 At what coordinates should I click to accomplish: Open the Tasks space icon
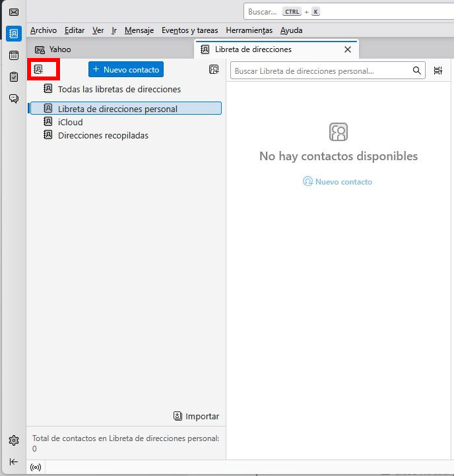tap(13, 77)
